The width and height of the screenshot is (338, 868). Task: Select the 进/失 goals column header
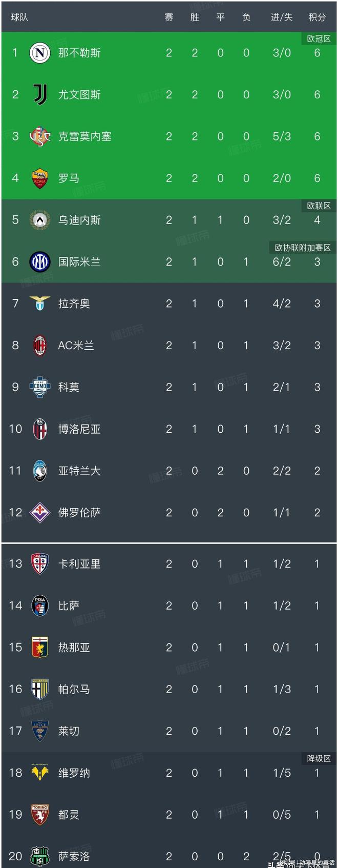coord(282,17)
